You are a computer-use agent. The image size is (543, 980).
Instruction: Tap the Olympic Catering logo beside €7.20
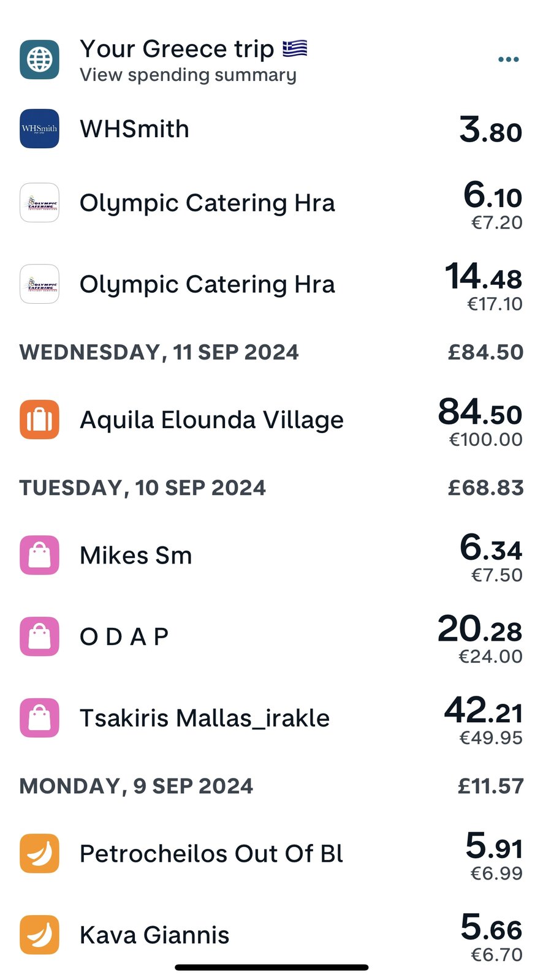click(39, 203)
